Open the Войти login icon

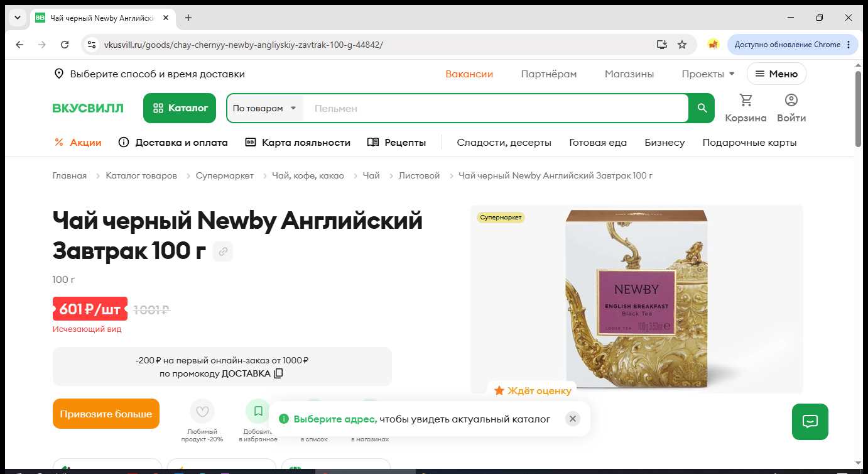[791, 108]
